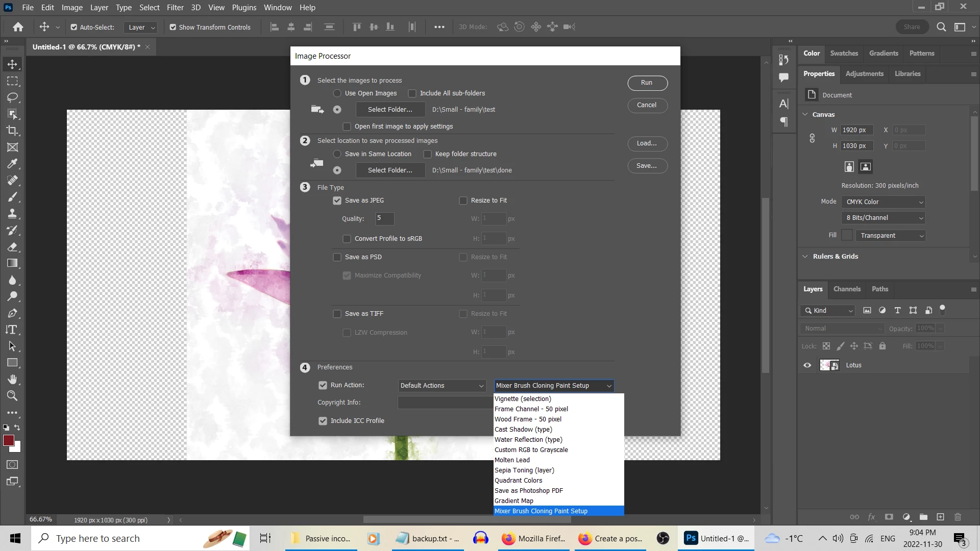Viewport: 980px width, 551px height.
Task: Select the Zoom tool
Action: 12,396
